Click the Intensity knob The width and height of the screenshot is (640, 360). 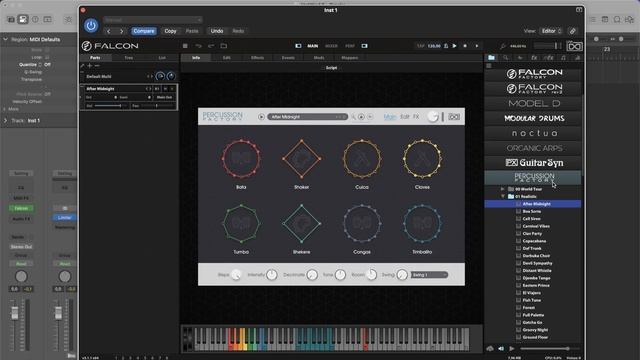272,275
